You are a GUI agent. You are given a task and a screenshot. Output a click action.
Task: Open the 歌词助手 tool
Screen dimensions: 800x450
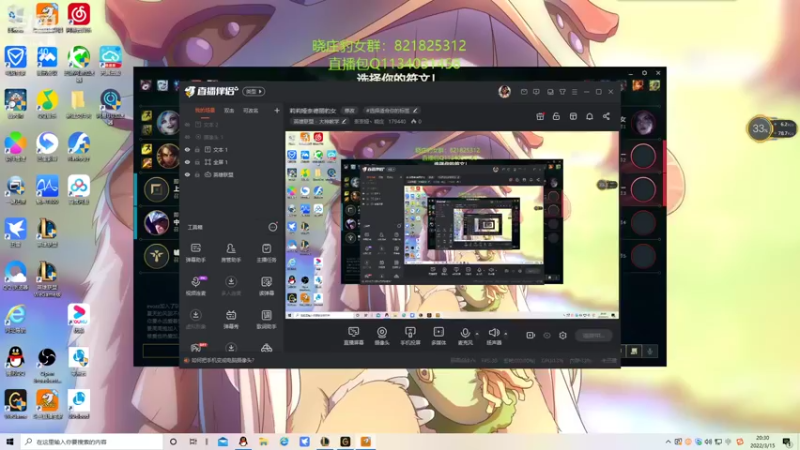click(266, 319)
